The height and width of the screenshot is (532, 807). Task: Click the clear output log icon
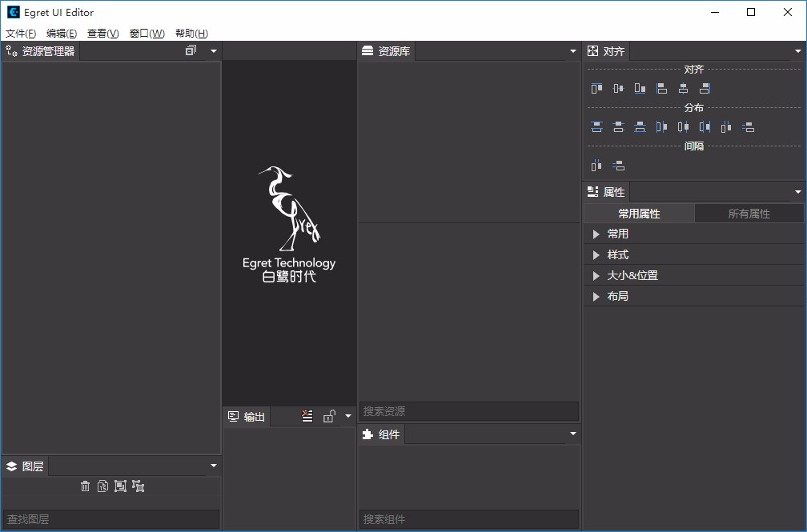pos(307,416)
